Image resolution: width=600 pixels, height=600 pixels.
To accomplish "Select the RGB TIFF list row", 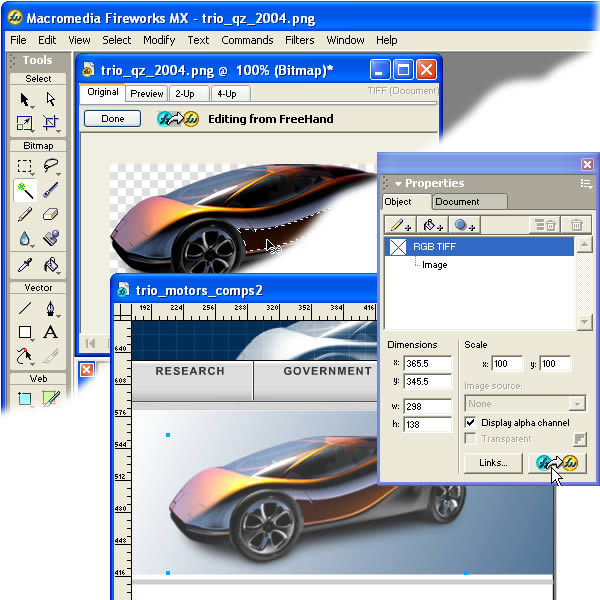I will [x=479, y=247].
